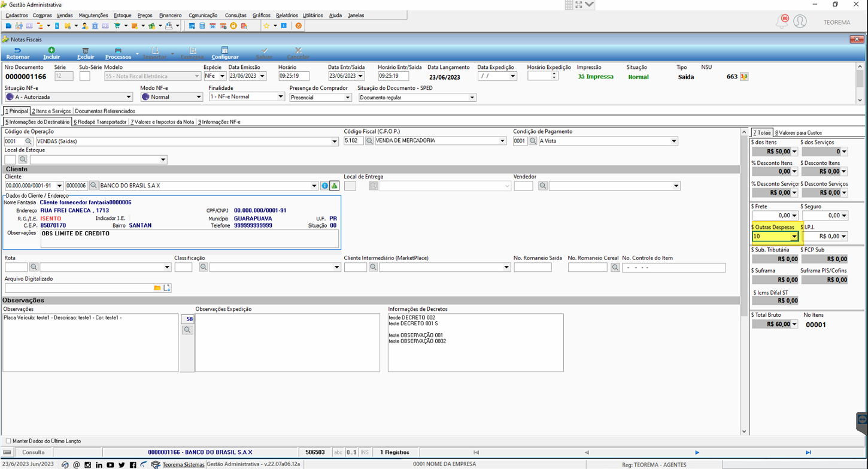Expand the Espécie NFe dropdown

coord(222,76)
